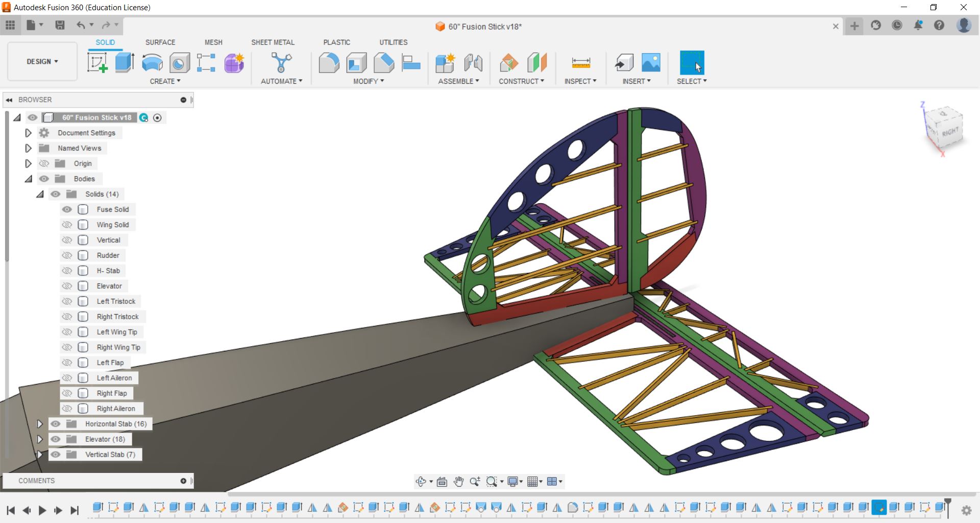Open the SHEET METAL tab

pos(273,42)
